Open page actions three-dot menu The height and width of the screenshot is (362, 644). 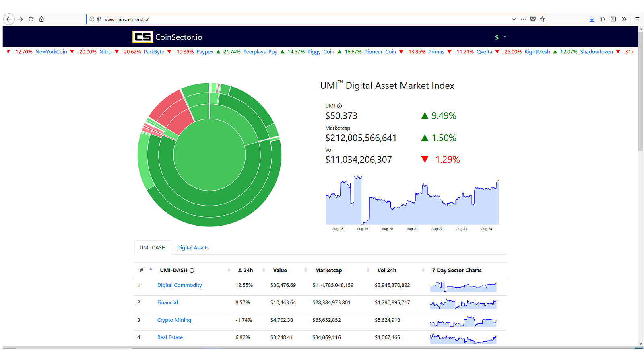[523, 19]
